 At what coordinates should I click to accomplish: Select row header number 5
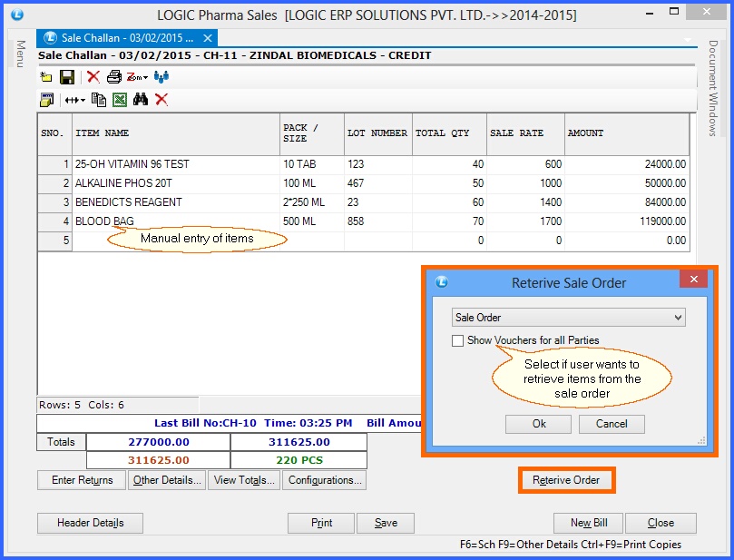click(54, 241)
